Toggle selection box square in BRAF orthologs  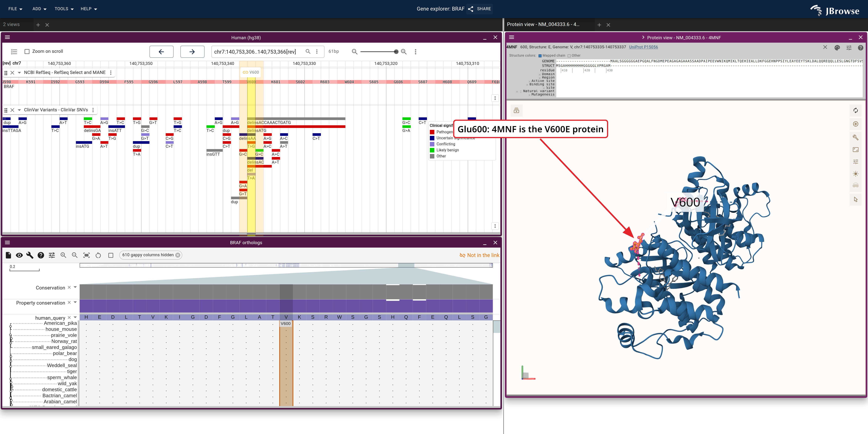coord(111,255)
